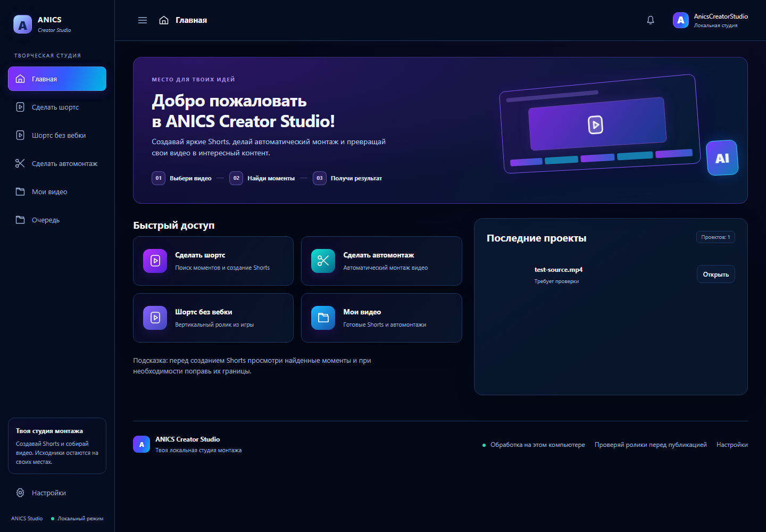Click the scissors icon beside Сделать автомонтаж in the sidebar
Viewport: 766px width, 532px height.
click(20, 163)
